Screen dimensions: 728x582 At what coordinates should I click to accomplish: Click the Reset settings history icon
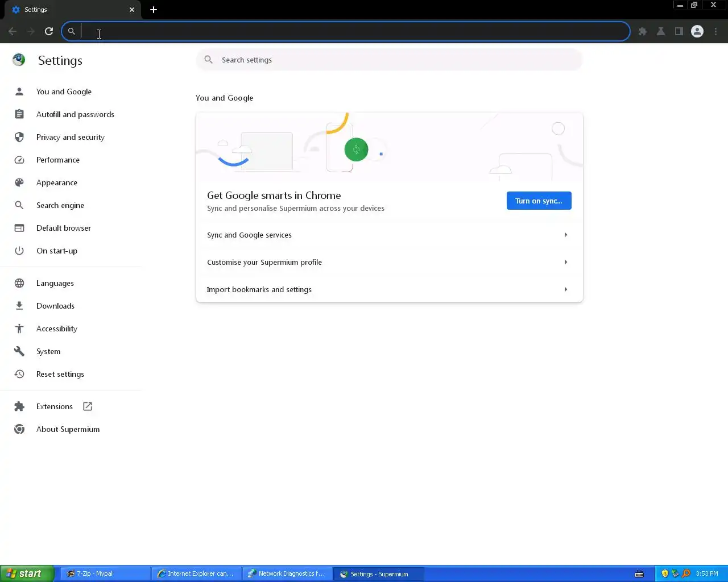coord(19,374)
